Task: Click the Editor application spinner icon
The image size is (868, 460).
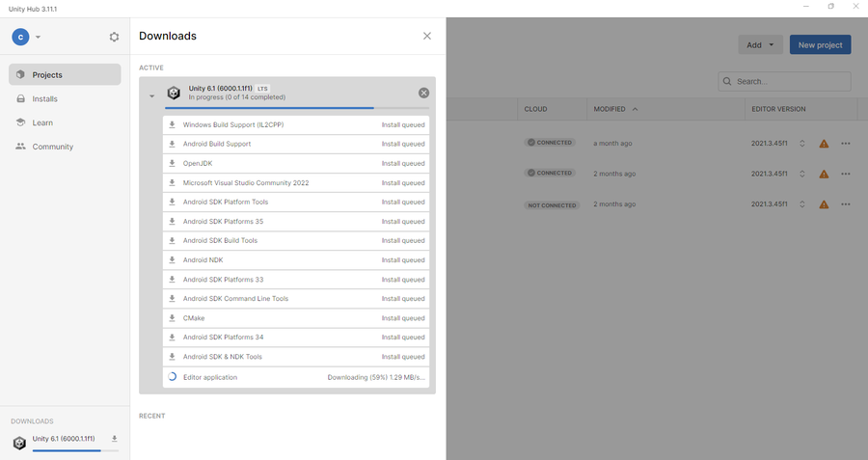Action: click(x=173, y=376)
